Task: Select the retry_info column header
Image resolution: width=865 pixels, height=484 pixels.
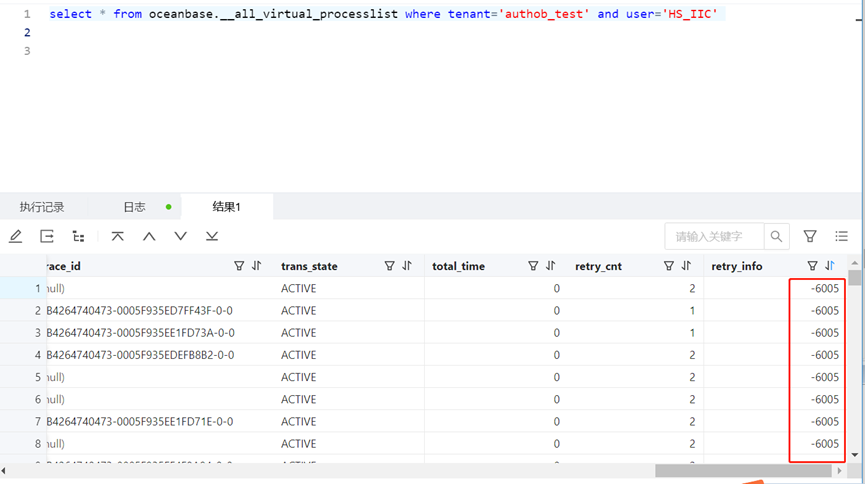Action: click(x=736, y=266)
